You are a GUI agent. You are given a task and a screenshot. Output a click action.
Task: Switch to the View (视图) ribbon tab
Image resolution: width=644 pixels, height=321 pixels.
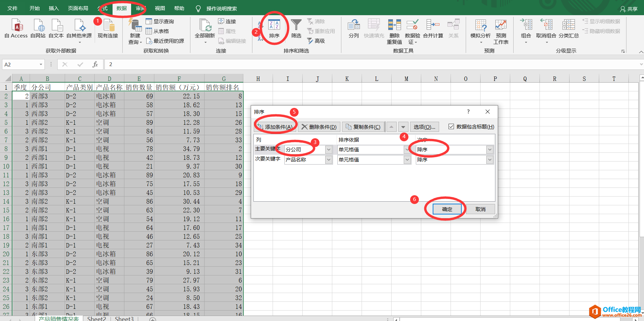tap(160, 8)
